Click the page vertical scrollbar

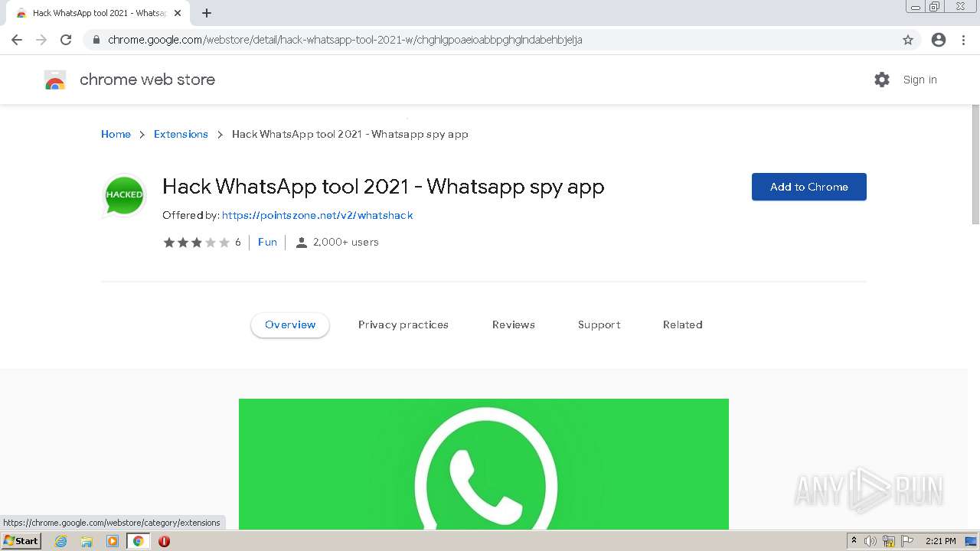tap(975, 164)
